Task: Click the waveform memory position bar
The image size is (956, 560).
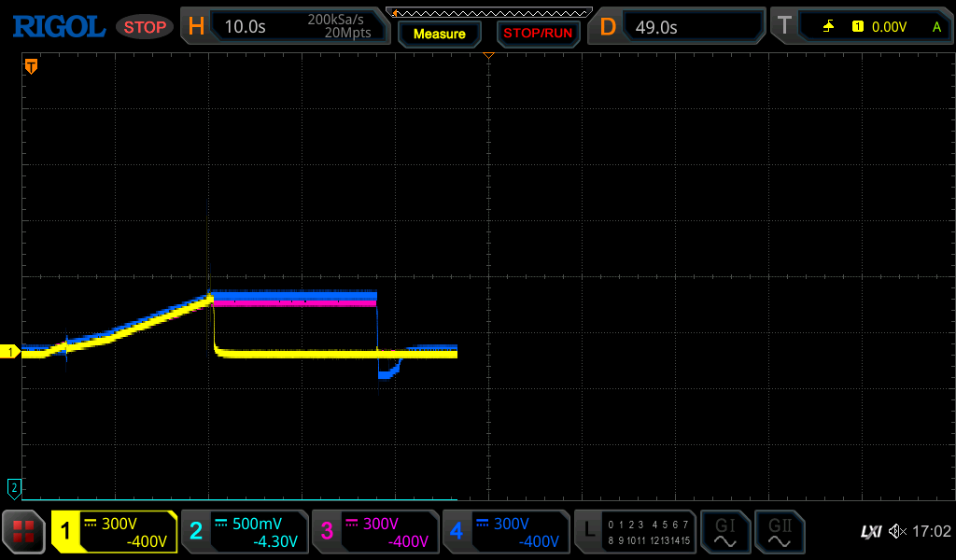Action: pos(489,12)
